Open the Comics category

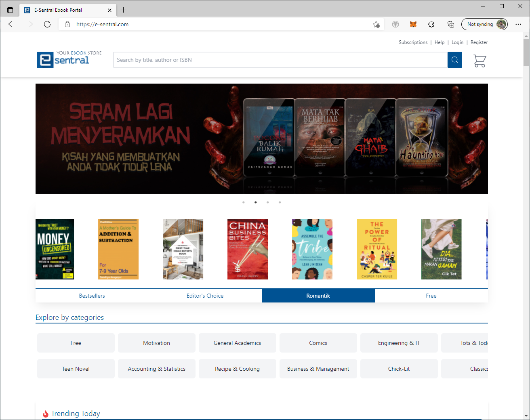tap(318, 343)
